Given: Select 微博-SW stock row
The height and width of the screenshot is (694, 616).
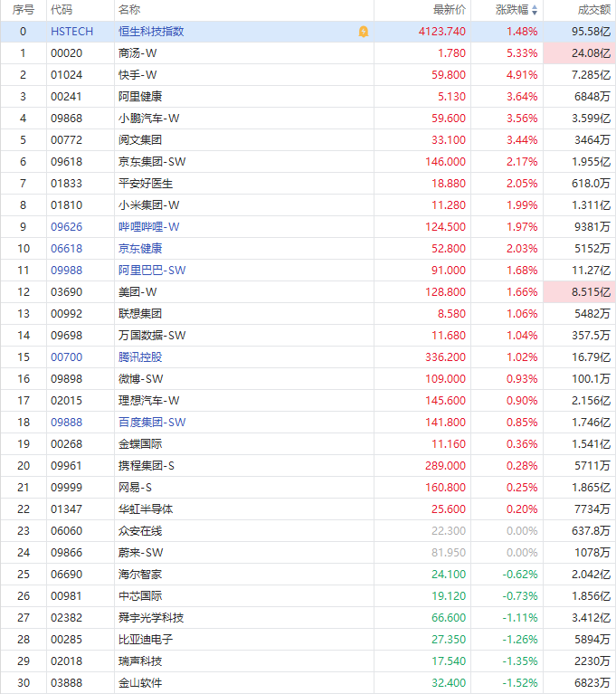Looking at the screenshot, I should 308,378.
